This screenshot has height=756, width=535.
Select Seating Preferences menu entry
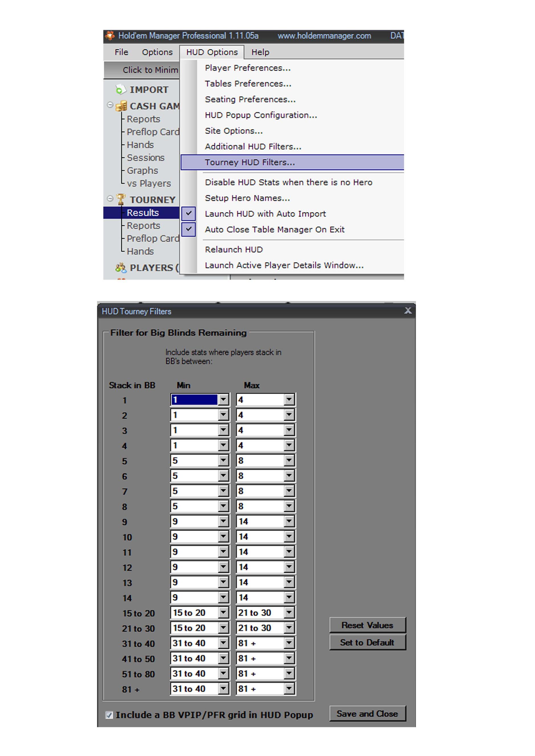click(x=250, y=99)
